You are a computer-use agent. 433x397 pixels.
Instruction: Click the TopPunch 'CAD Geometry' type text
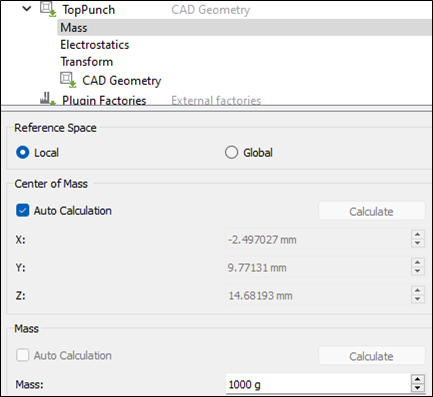click(x=211, y=10)
